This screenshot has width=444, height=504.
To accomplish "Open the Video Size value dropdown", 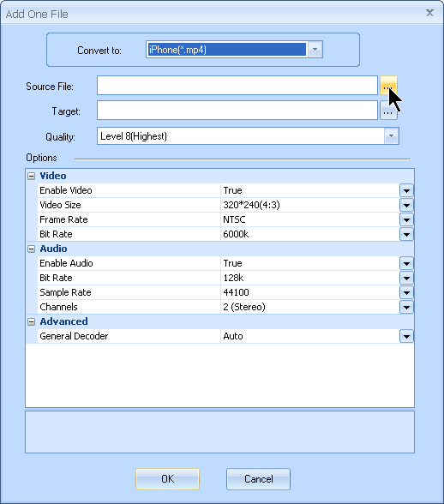I will (x=406, y=205).
